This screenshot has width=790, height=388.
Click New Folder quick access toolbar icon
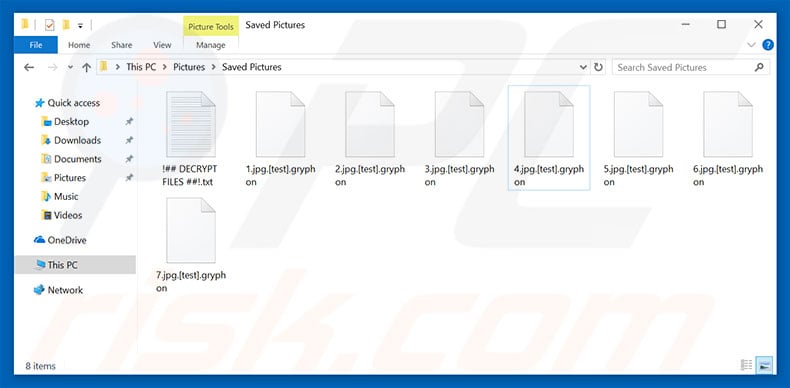click(x=65, y=25)
